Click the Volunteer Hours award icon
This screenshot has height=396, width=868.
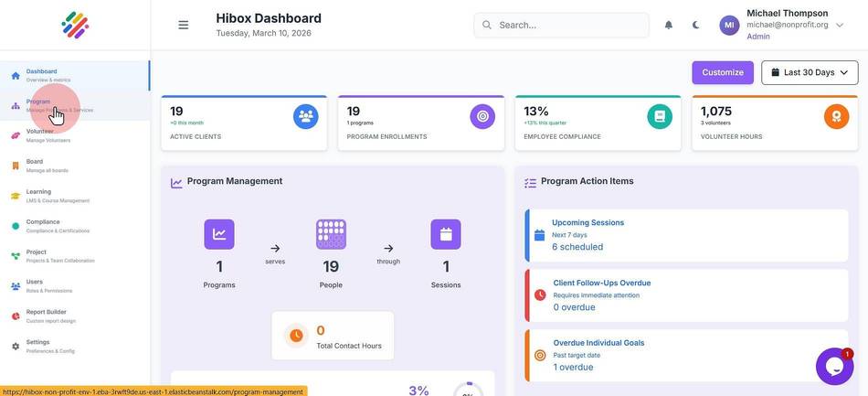point(836,116)
